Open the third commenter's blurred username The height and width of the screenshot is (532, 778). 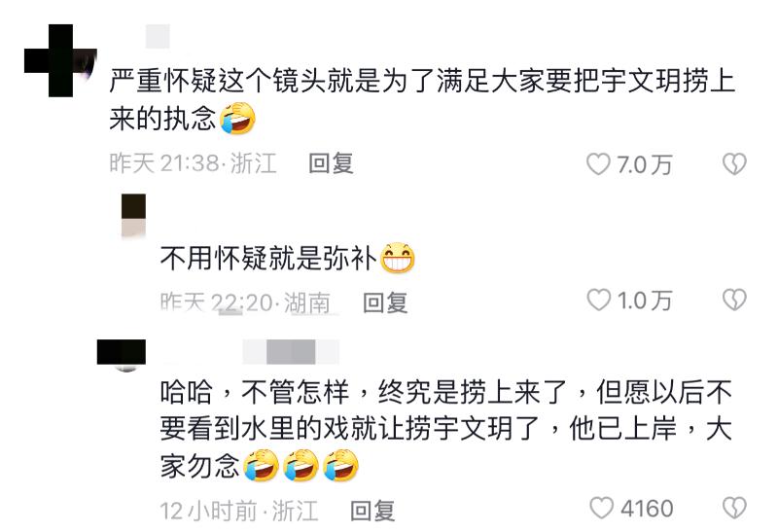291,352
